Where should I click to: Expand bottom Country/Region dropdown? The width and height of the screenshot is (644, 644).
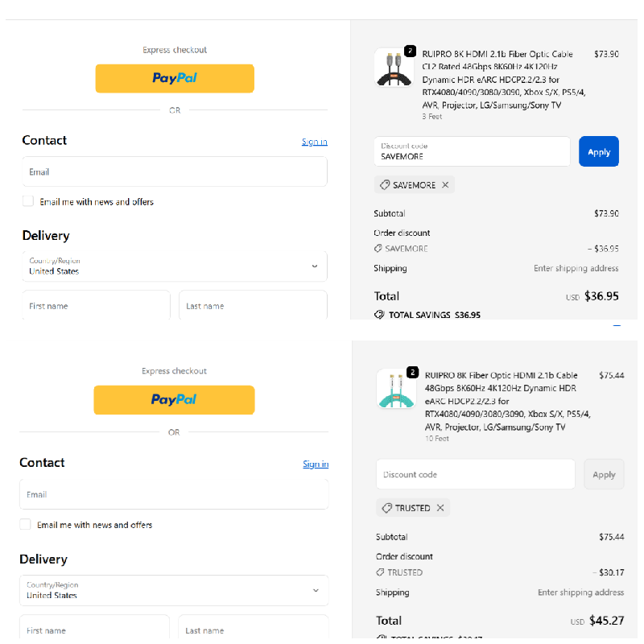coord(315,590)
